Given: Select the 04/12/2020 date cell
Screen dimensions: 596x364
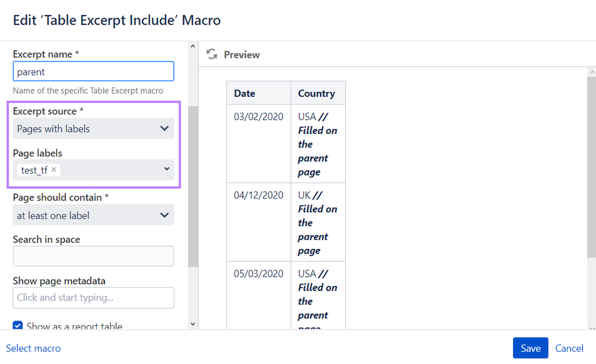Looking at the screenshot, I should coord(259,195).
